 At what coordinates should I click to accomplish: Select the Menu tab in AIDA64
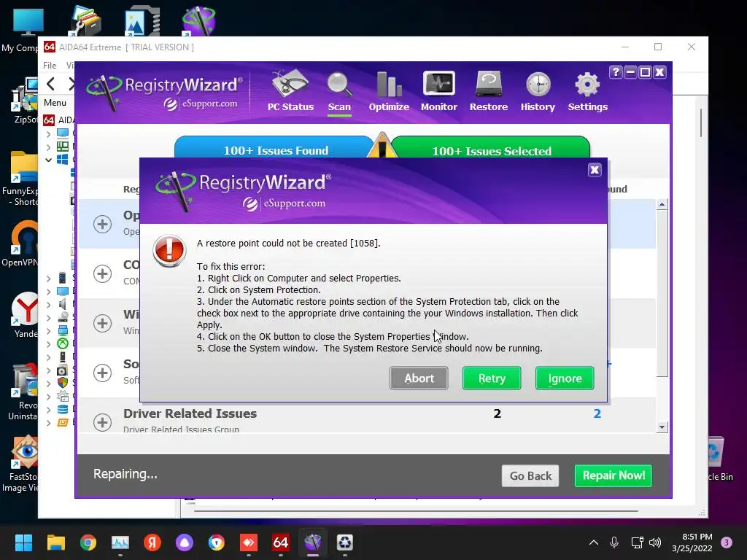coord(55,102)
